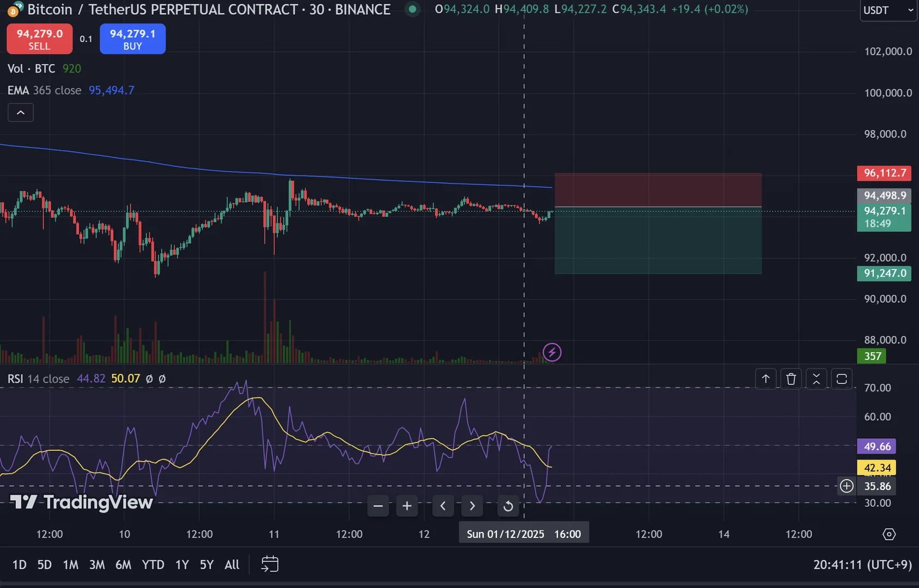Click the 102,000.0 price scale label

(x=888, y=52)
